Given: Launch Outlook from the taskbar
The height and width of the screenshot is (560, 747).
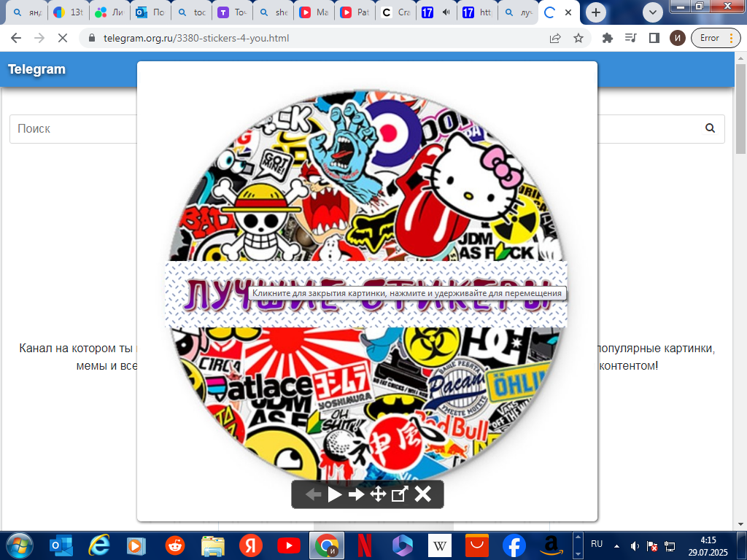Looking at the screenshot, I should (x=61, y=545).
